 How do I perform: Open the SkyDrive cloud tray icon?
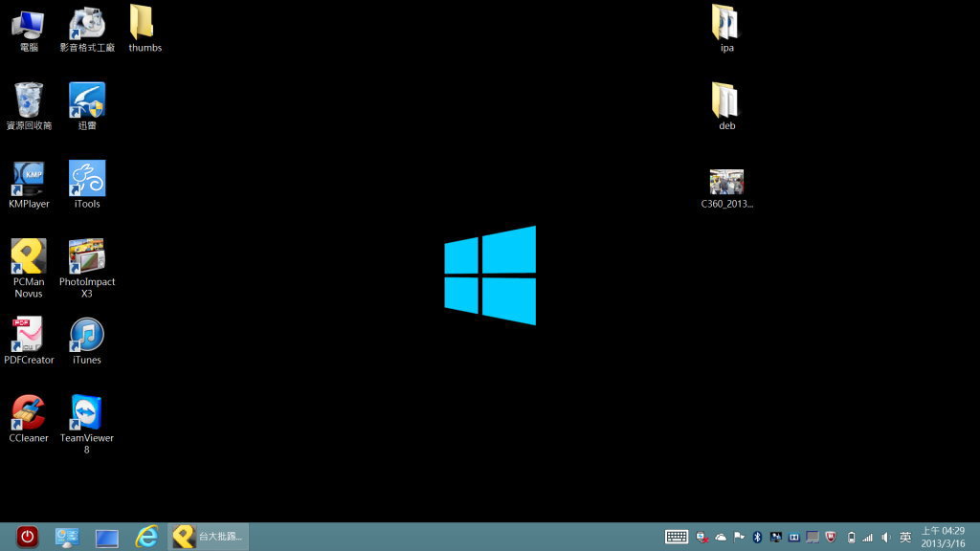tap(721, 538)
